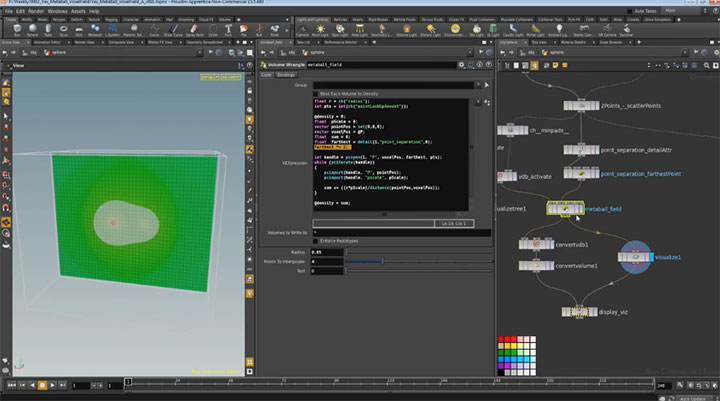Toggle Auto Takes checkbox

(630, 11)
